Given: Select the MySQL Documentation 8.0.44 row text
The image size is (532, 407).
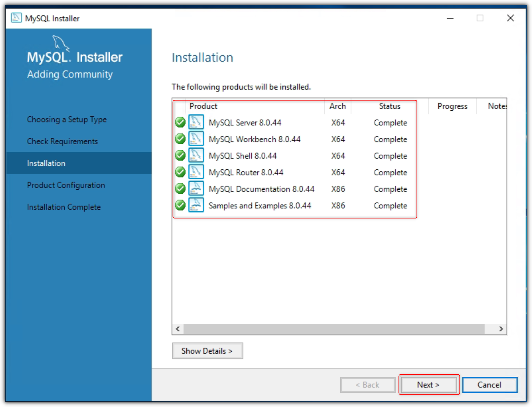Looking at the screenshot, I should pos(261,189).
